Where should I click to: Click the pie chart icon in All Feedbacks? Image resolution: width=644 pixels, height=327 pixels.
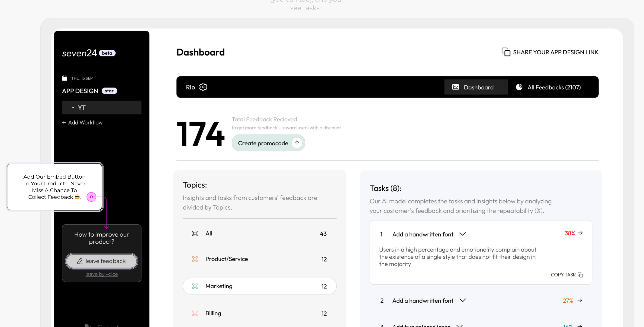[519, 87]
